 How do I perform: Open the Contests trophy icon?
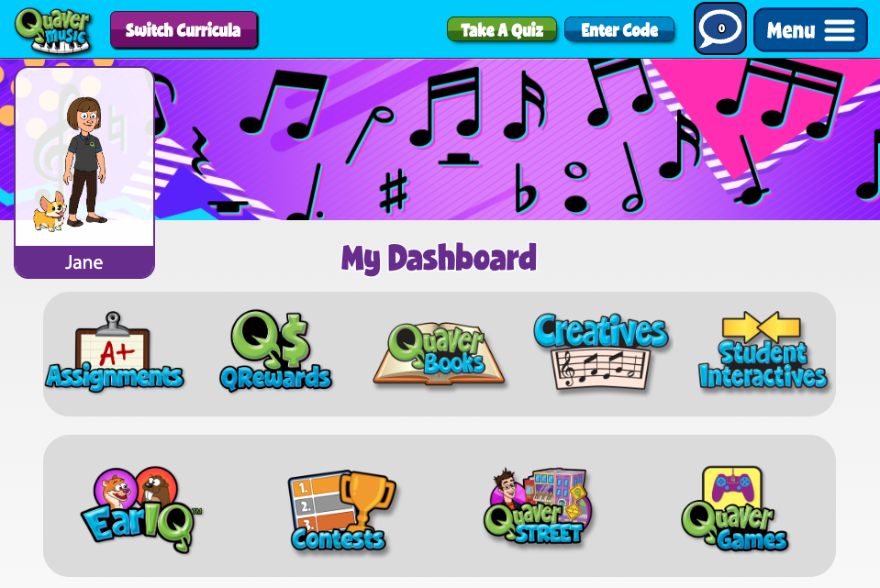(341, 511)
